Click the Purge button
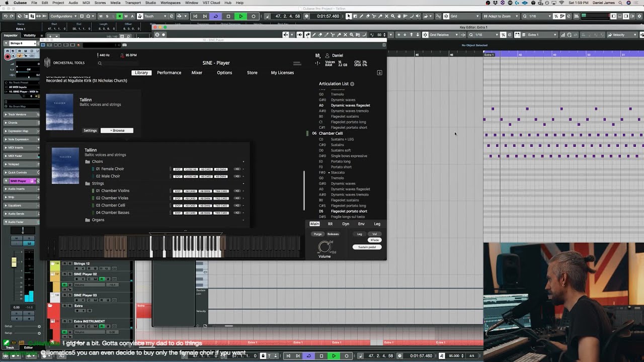Viewport: 644px width, 362px height. (317, 234)
